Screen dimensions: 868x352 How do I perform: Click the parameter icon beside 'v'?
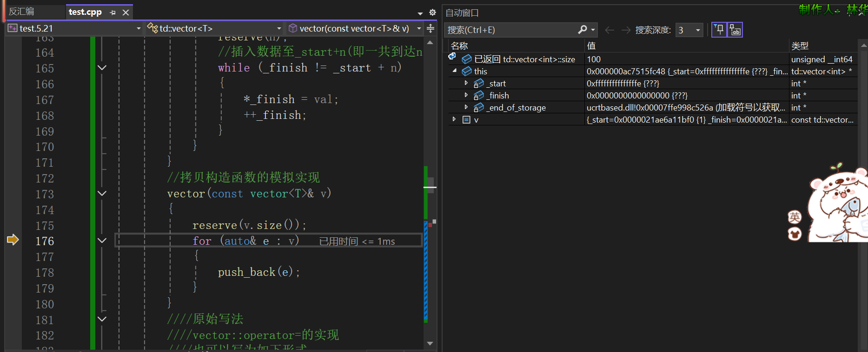coord(467,119)
